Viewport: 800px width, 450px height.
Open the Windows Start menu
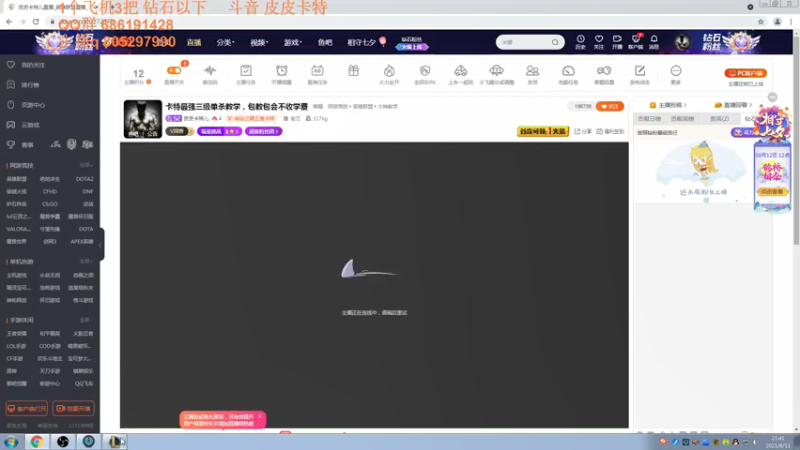(x=11, y=442)
